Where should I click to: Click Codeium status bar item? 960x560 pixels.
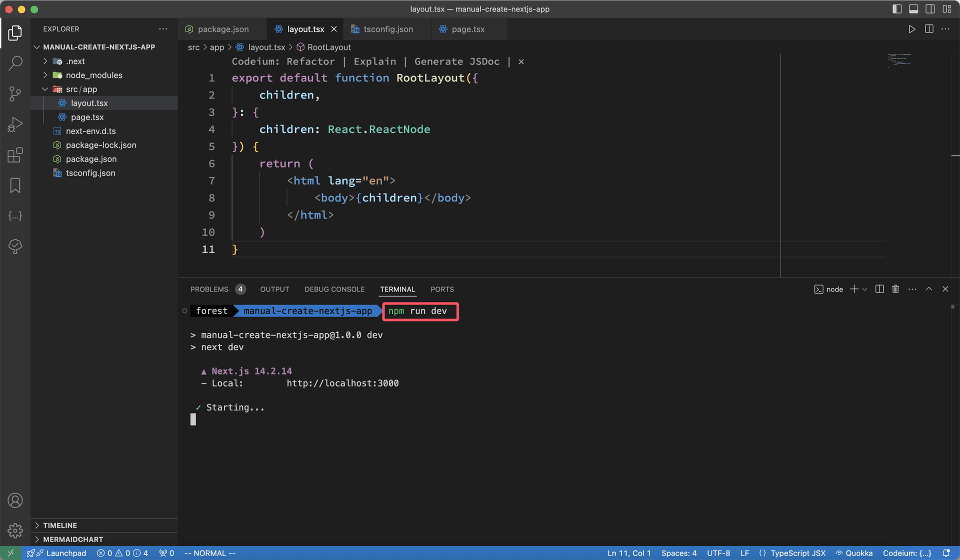[x=906, y=553]
